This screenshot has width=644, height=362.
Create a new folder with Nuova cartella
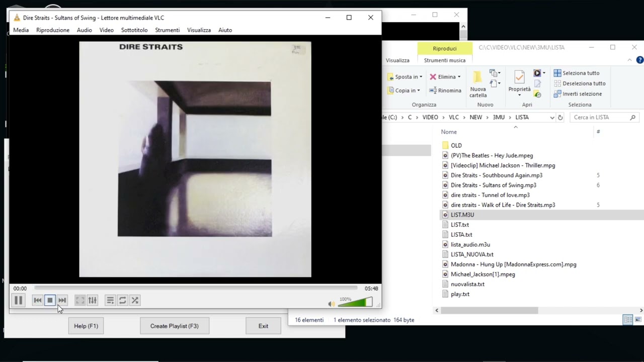point(478,84)
